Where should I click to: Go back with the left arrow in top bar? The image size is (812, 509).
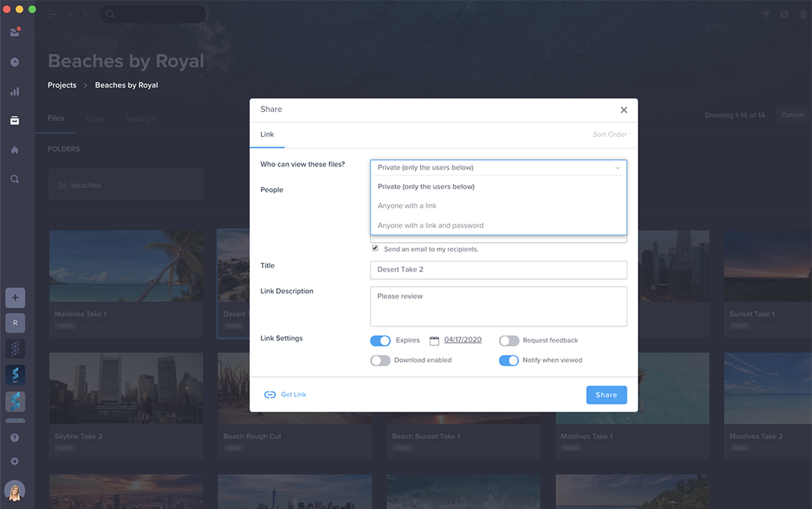click(x=71, y=14)
